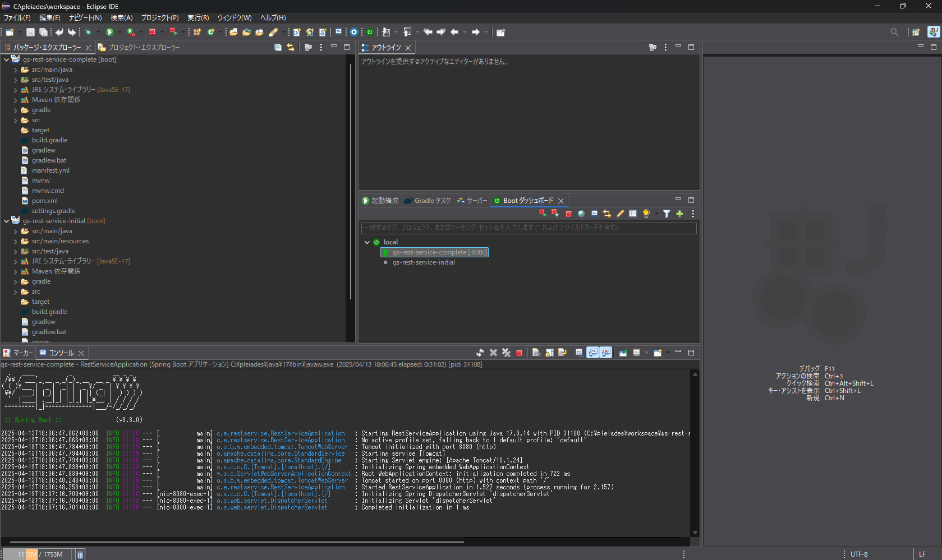Click the LF line delimiter in status bar

click(x=922, y=554)
